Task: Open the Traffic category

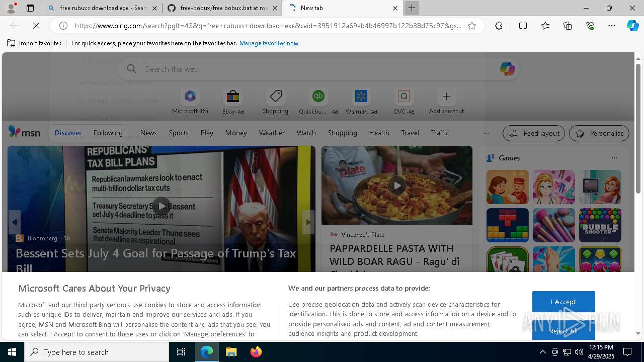Action: (x=440, y=133)
